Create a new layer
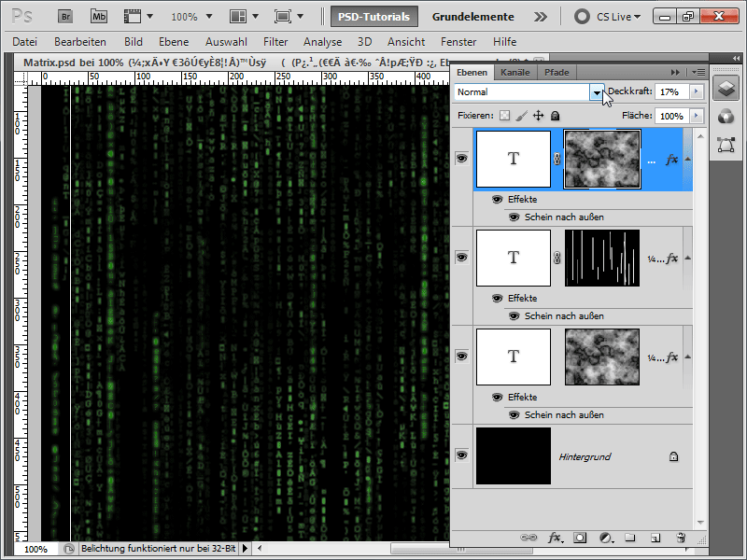 655,538
